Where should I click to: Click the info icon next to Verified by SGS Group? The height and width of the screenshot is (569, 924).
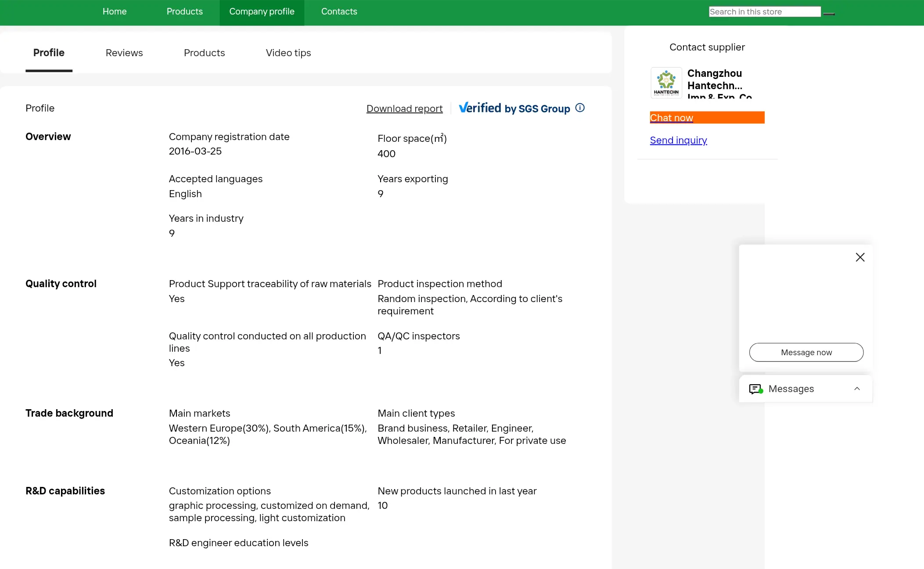580,108
